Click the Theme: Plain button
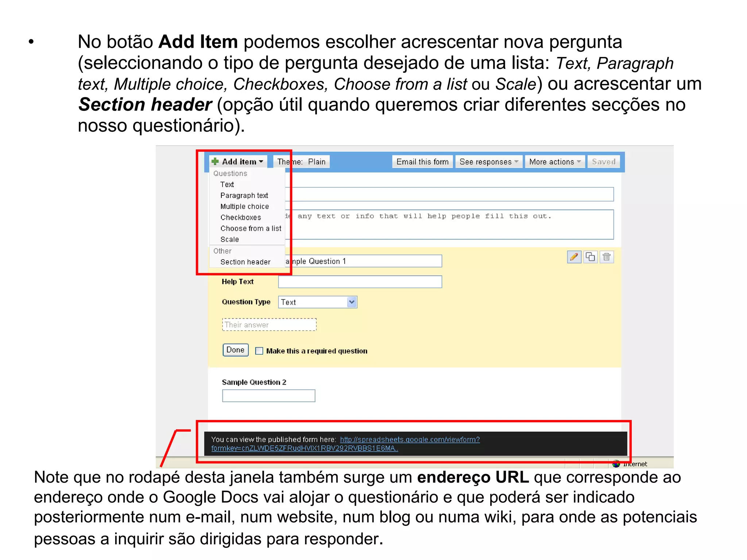The width and height of the screenshot is (747, 560). tap(301, 162)
